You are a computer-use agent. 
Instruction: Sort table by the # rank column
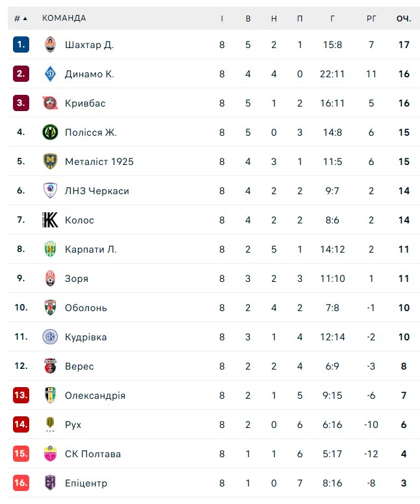[21, 18]
